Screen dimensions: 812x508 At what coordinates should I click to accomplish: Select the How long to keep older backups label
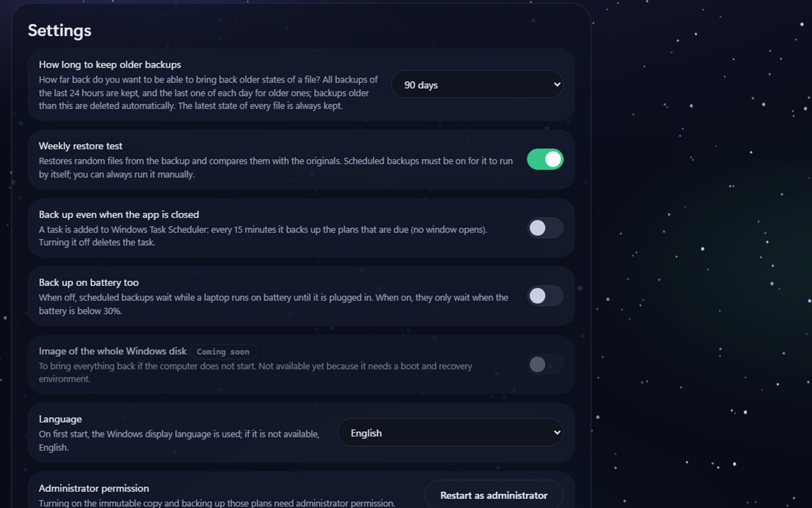[110, 65]
